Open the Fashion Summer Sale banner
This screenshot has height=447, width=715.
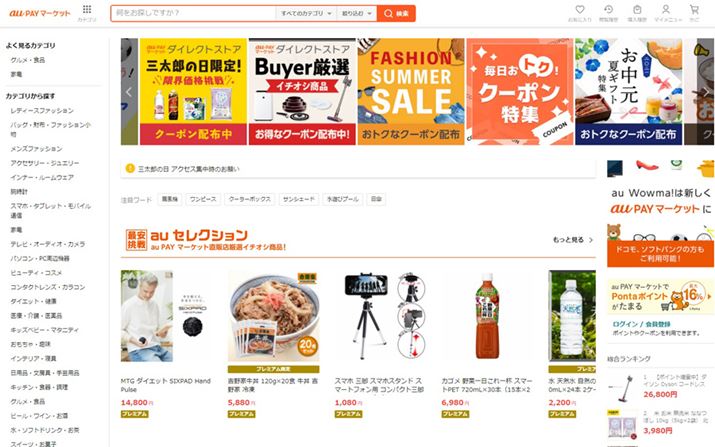coord(411,92)
